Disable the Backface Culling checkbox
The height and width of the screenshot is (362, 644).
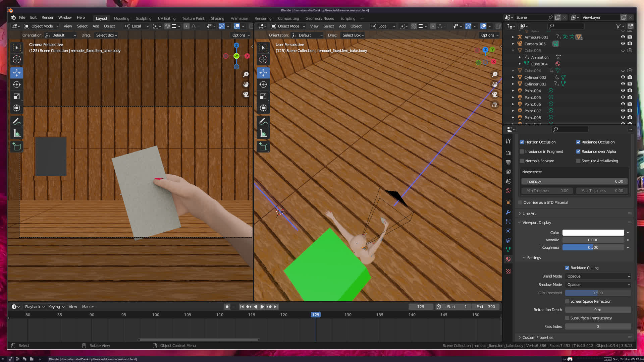pyautogui.click(x=567, y=268)
